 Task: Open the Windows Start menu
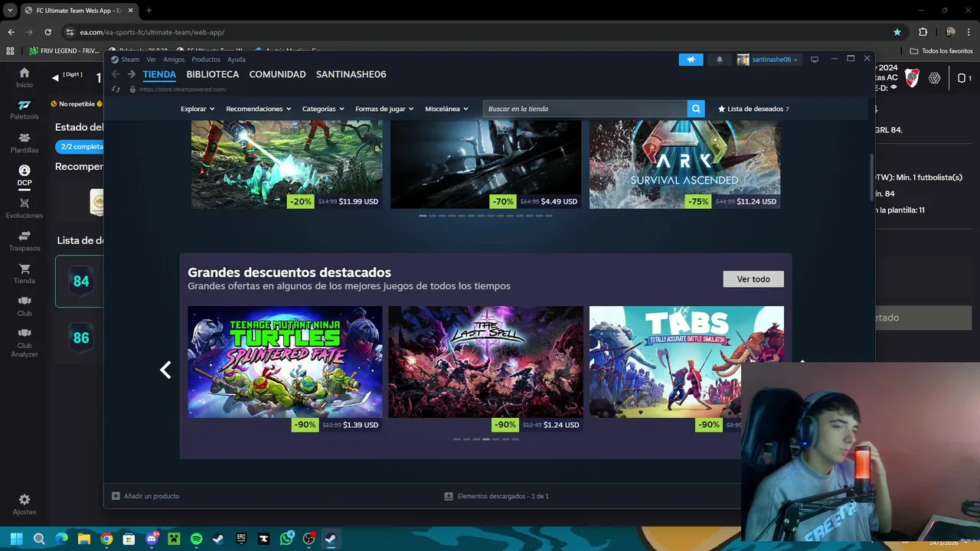16,539
